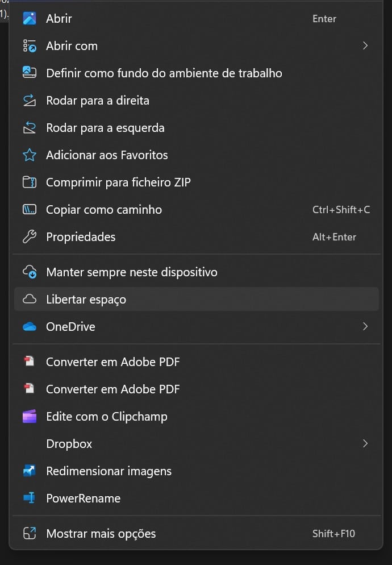
Task: Select Copiar como caminho
Action: point(104,210)
